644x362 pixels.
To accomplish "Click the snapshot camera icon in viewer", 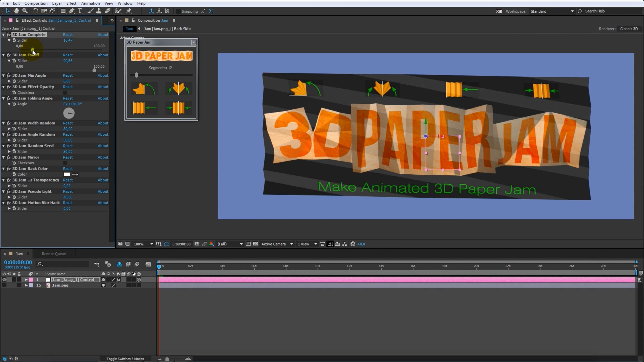I will tap(197, 244).
